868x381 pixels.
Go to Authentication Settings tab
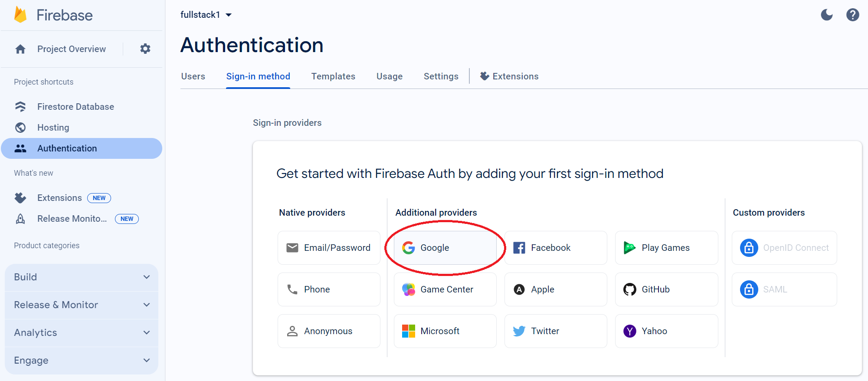pyautogui.click(x=441, y=76)
